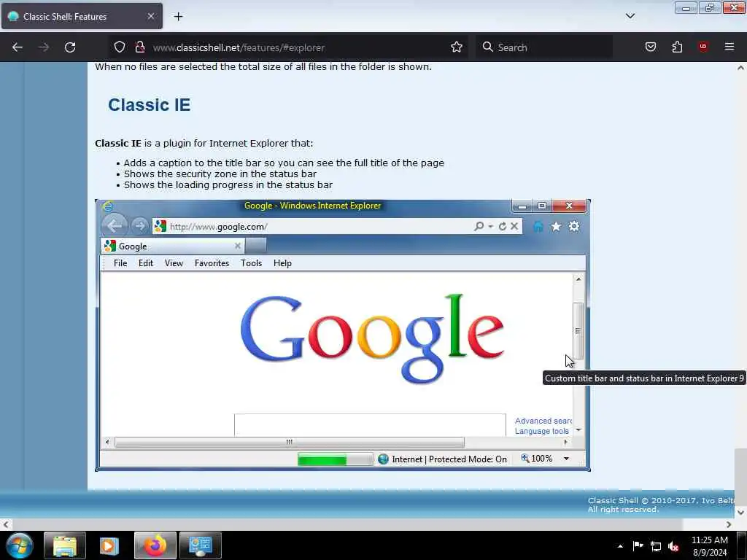Launch Windows Media Player from taskbar
The width and height of the screenshot is (747, 560).
click(x=109, y=545)
